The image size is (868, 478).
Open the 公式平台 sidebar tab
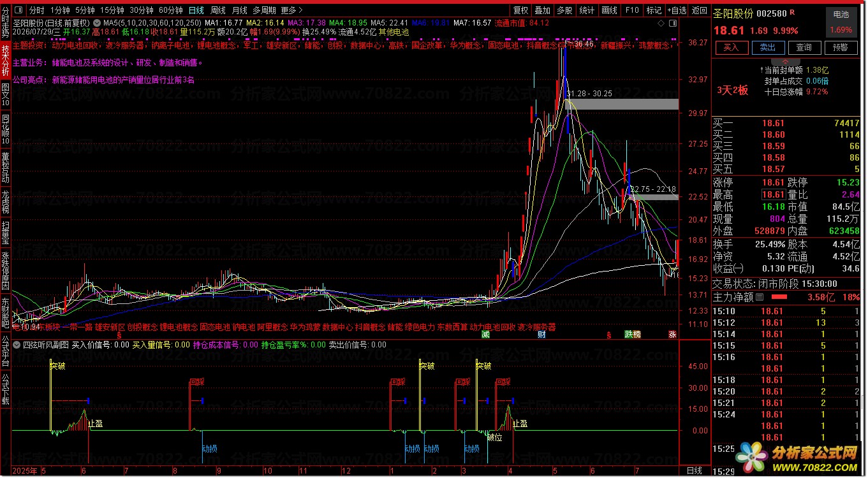(x=6, y=351)
